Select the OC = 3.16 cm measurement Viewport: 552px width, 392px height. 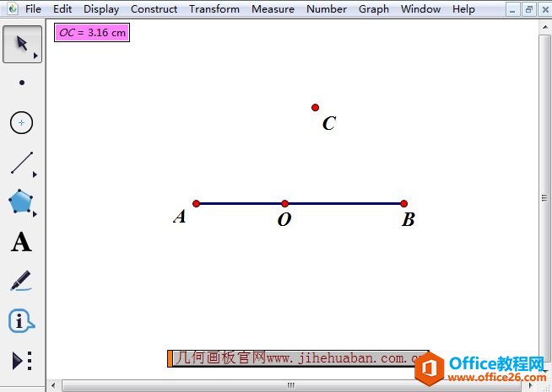coord(92,33)
